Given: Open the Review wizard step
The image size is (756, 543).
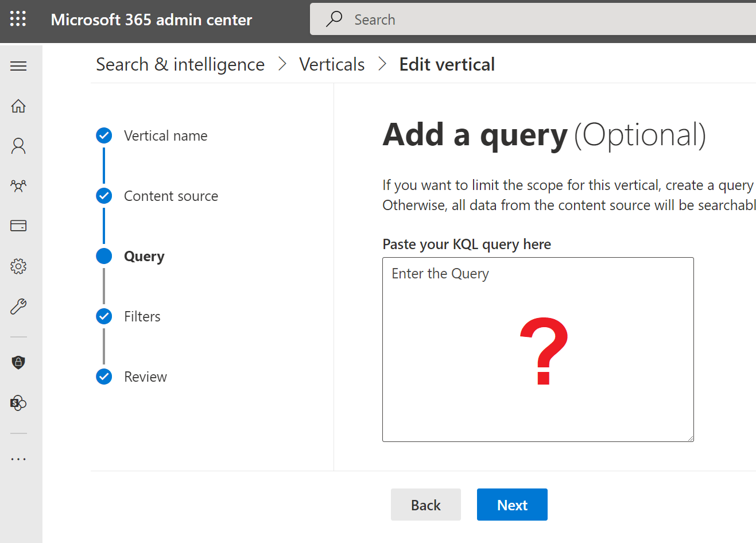Looking at the screenshot, I should (145, 377).
